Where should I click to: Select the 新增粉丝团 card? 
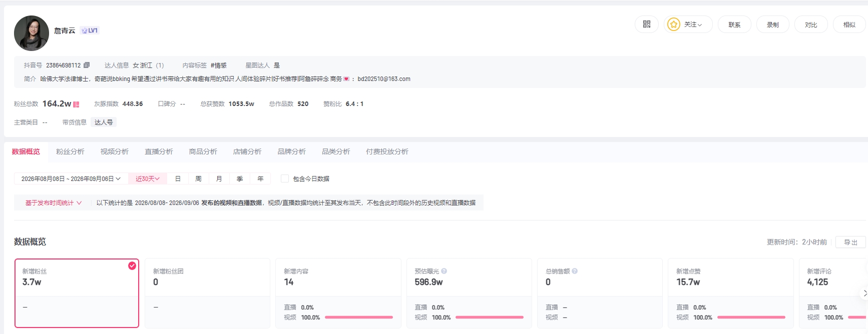tap(207, 293)
